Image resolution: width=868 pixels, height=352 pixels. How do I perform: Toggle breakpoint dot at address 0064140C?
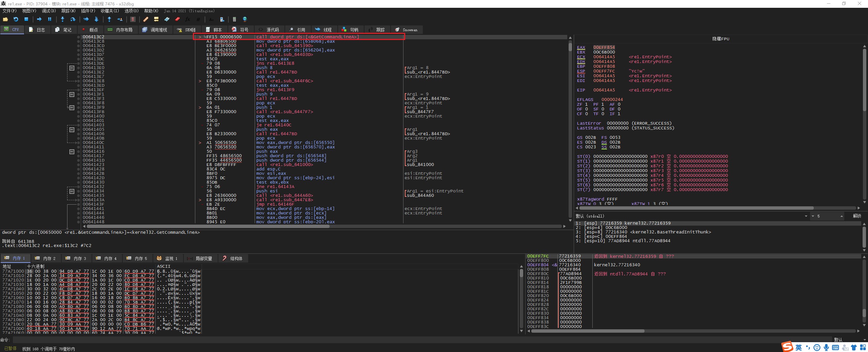(x=78, y=143)
